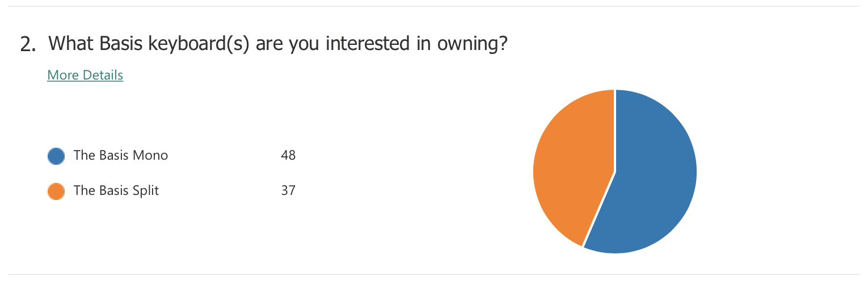Select the 'The Basis Split' legend label
868x283 pixels.
tap(116, 190)
